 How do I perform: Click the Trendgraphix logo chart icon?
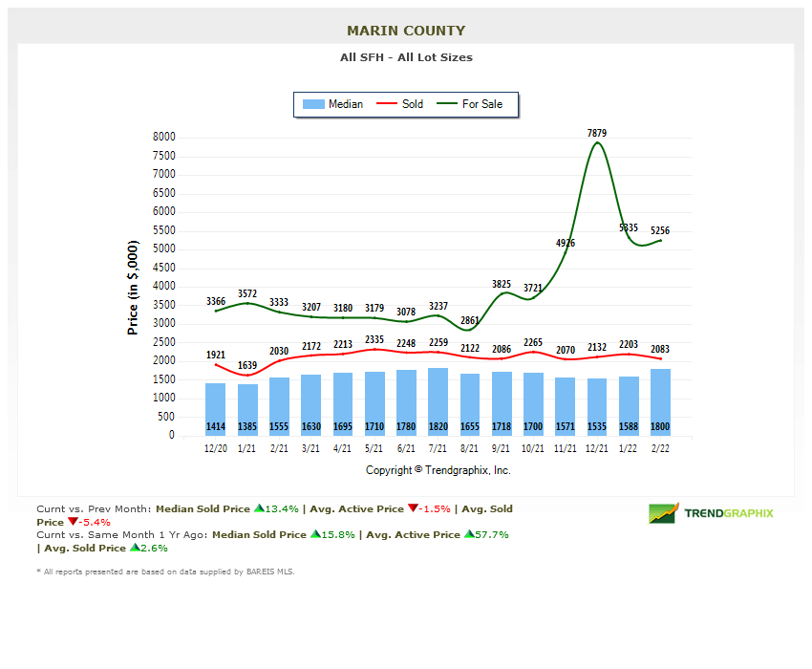tap(664, 513)
